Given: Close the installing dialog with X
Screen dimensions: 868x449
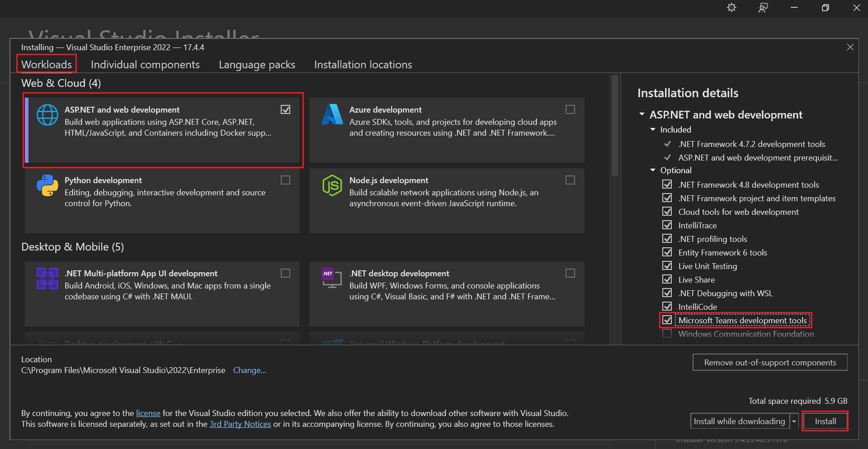Looking at the screenshot, I should [850, 47].
